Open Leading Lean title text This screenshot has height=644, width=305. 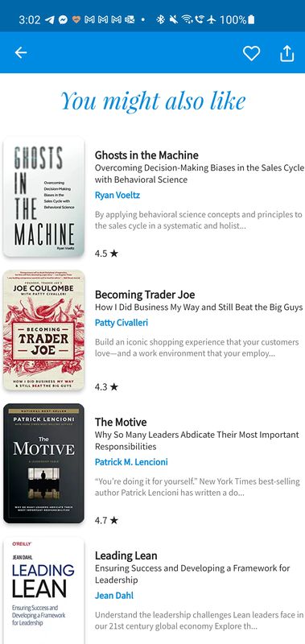[126, 555]
